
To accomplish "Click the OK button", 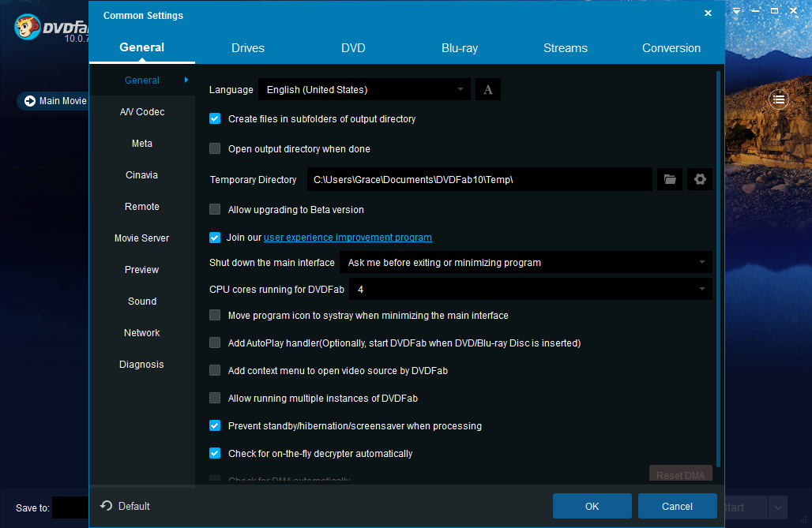I will coord(592,506).
